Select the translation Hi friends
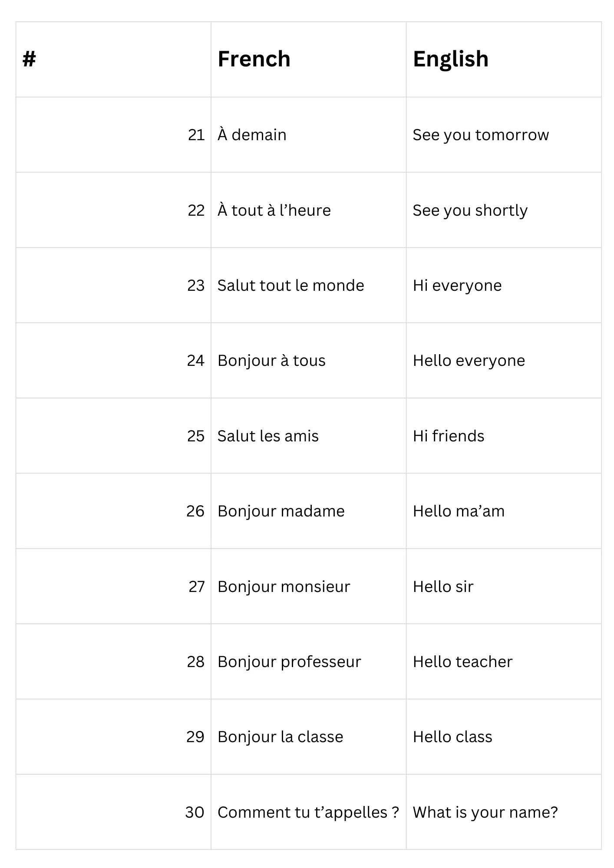614x868 pixels. (x=449, y=436)
